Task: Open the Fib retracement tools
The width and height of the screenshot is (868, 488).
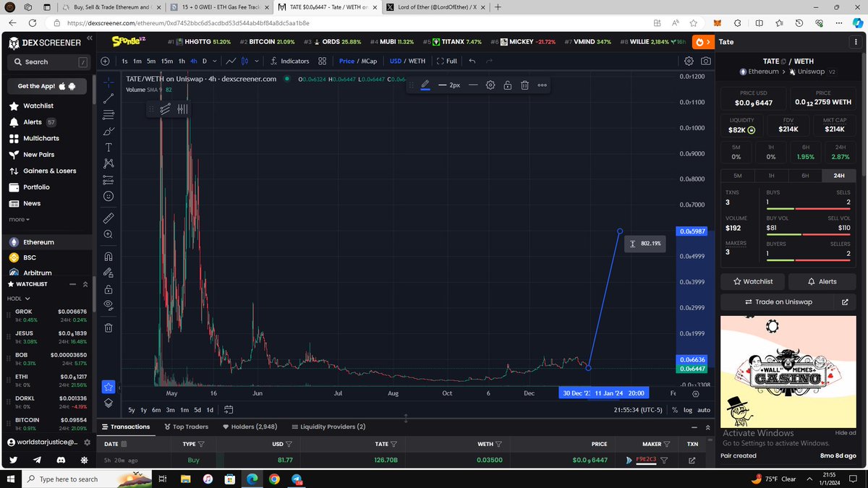Action: point(109,114)
